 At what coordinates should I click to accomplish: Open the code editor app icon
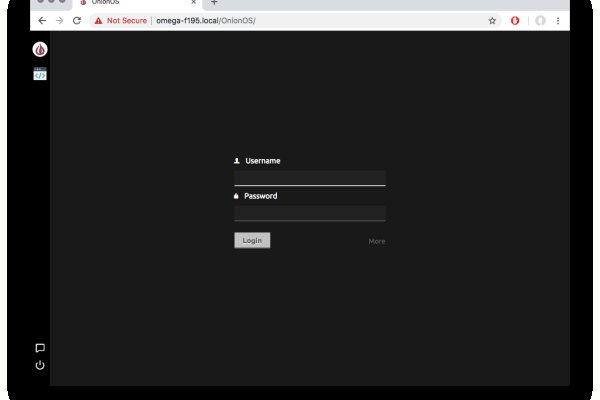(40, 73)
